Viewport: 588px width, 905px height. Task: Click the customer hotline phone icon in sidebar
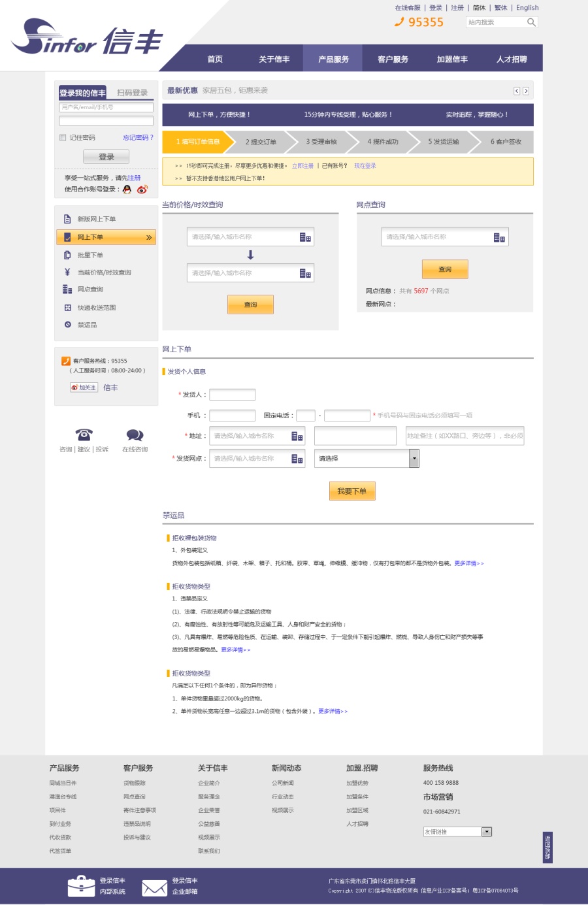tap(65, 361)
